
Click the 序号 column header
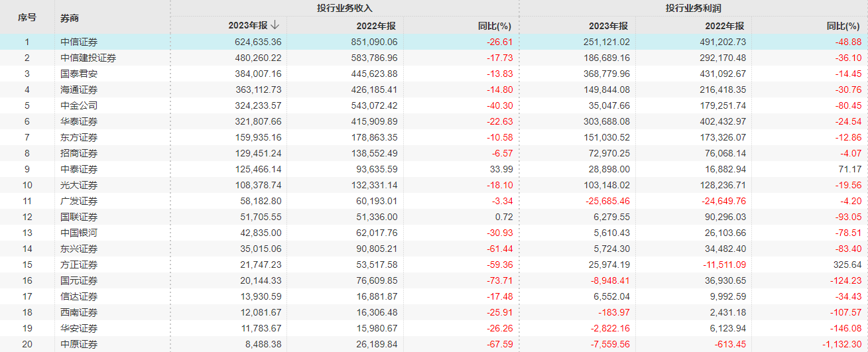(27, 17)
